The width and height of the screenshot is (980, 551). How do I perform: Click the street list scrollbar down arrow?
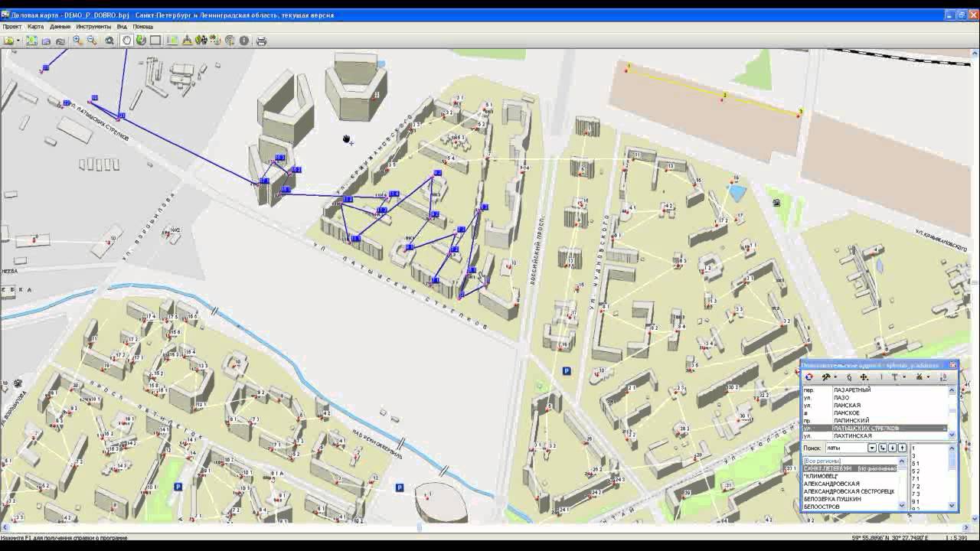tap(952, 435)
